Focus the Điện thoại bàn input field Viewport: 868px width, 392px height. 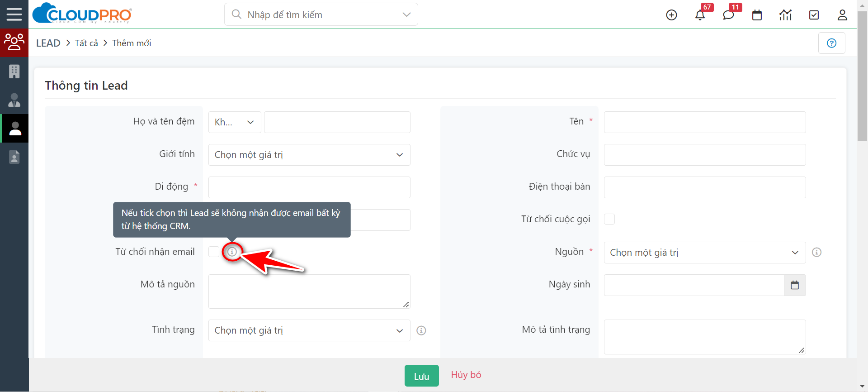tap(705, 187)
